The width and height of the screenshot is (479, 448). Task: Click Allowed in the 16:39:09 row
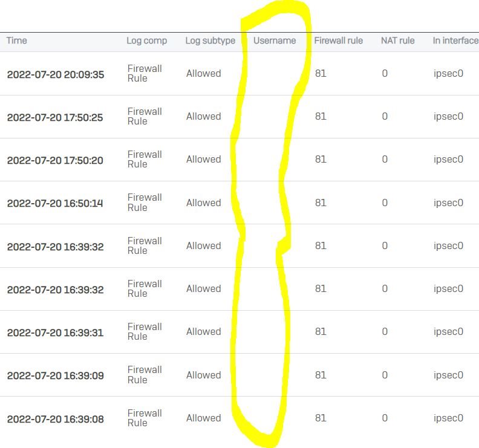click(x=204, y=375)
